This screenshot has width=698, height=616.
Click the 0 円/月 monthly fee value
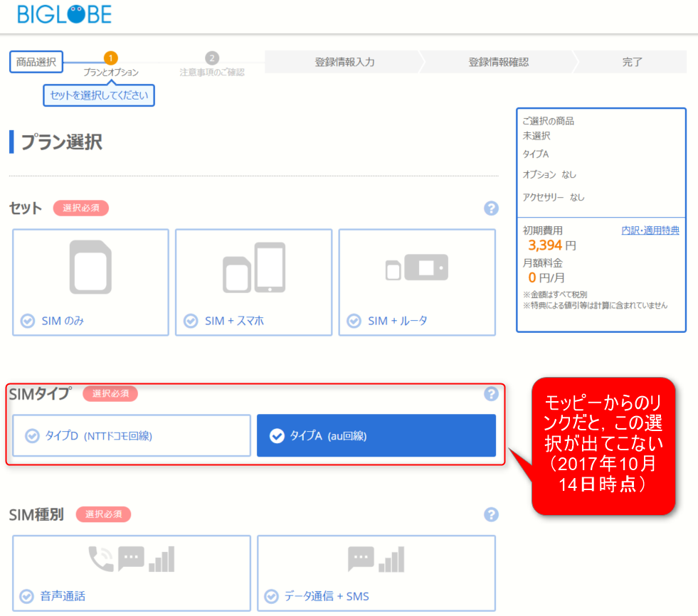click(546, 277)
